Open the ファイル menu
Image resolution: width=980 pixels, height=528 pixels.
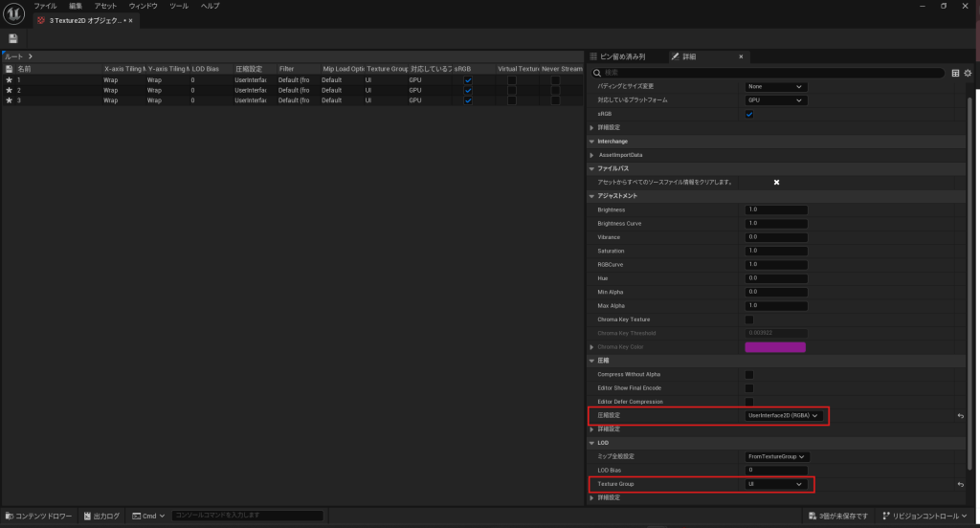45,6
